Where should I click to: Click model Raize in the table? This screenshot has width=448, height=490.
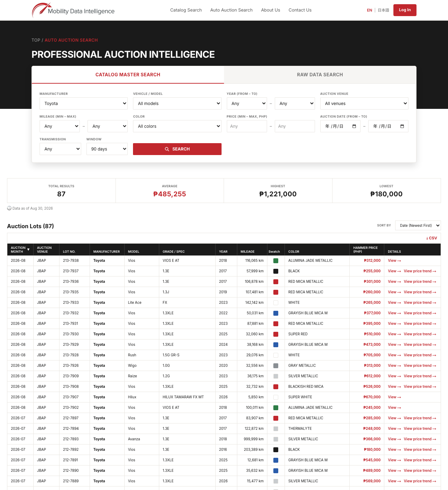[133, 376]
